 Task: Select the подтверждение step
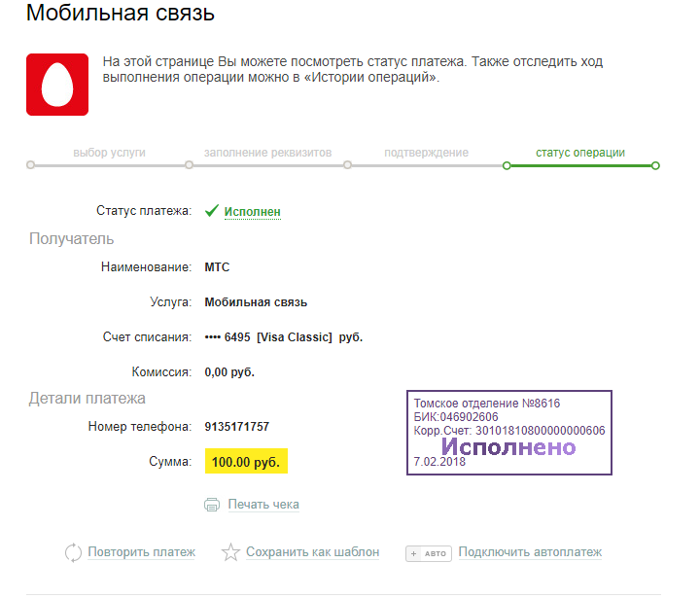click(x=427, y=153)
